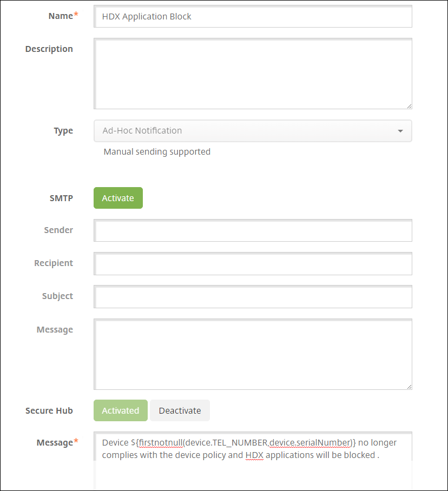Click the SMTP Message resize handle

tap(409, 387)
